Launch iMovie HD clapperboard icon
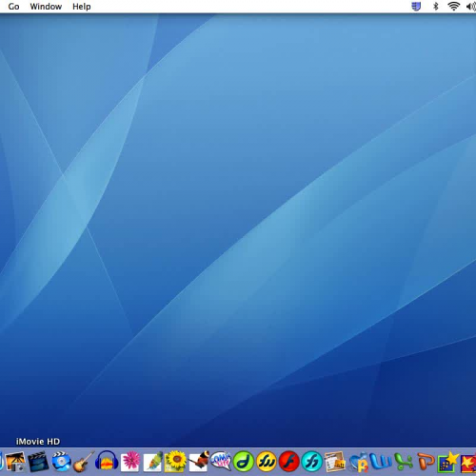The image size is (476, 476). tap(38, 462)
